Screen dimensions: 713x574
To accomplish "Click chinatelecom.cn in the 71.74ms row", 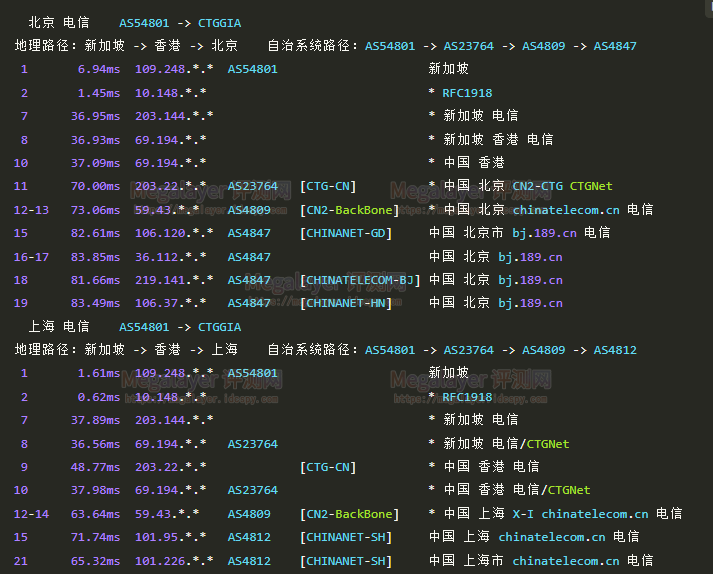I will [x=552, y=537].
